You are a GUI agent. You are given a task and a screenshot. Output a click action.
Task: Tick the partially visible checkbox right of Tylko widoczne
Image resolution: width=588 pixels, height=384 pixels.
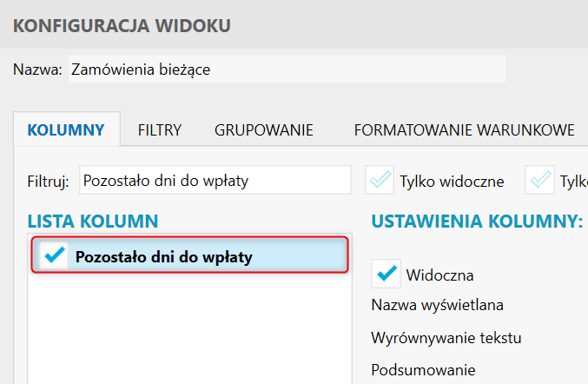(x=540, y=181)
